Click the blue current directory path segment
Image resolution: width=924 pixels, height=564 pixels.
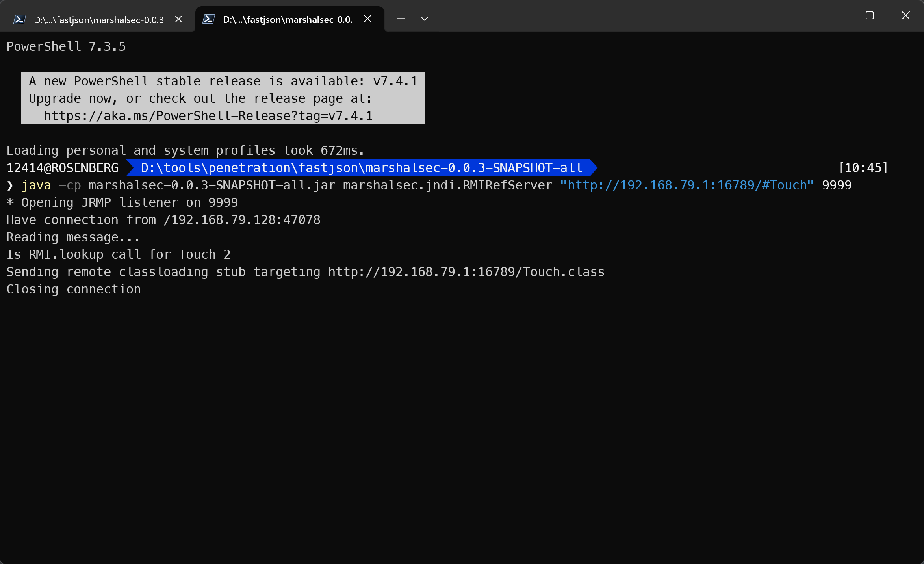click(x=361, y=168)
